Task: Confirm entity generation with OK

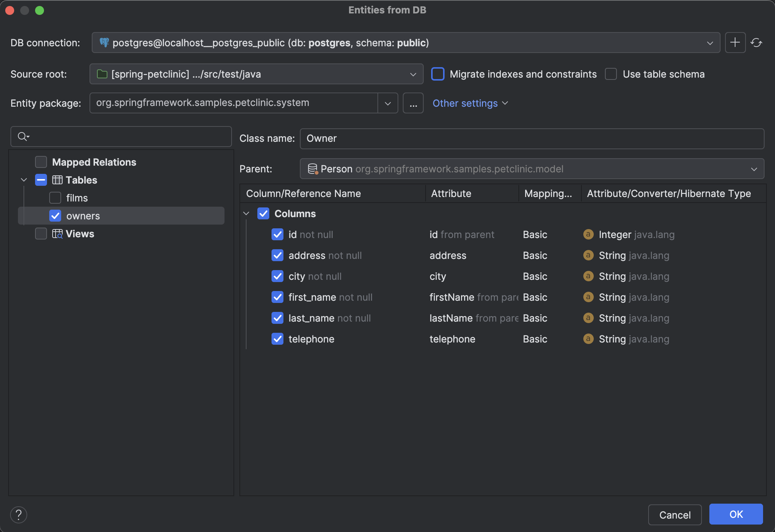Action: coord(735,514)
